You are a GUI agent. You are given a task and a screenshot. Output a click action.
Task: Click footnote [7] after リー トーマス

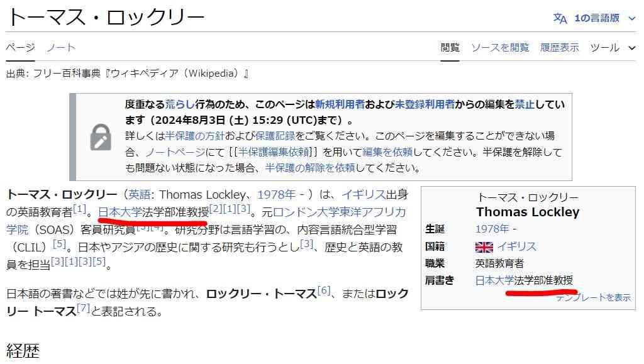tap(83, 308)
